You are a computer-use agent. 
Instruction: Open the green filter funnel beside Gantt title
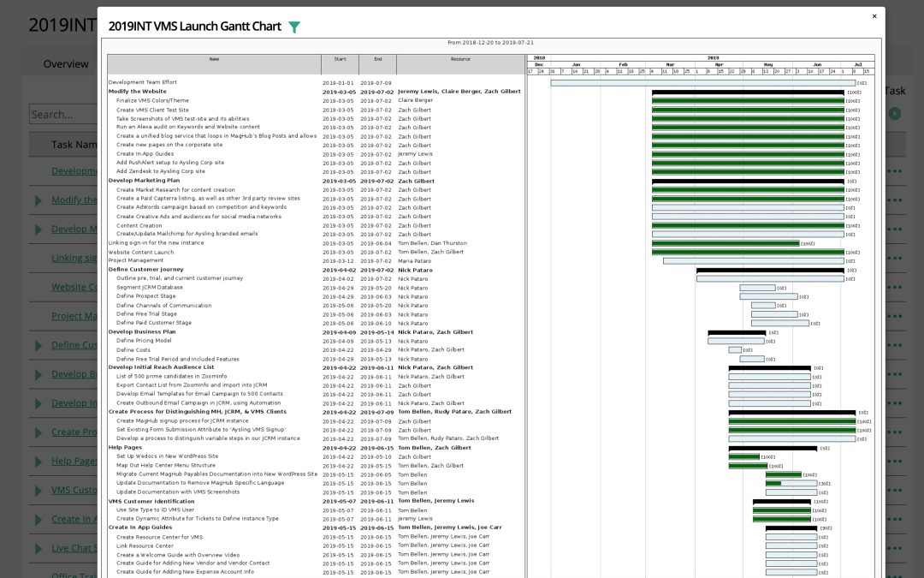tap(294, 27)
